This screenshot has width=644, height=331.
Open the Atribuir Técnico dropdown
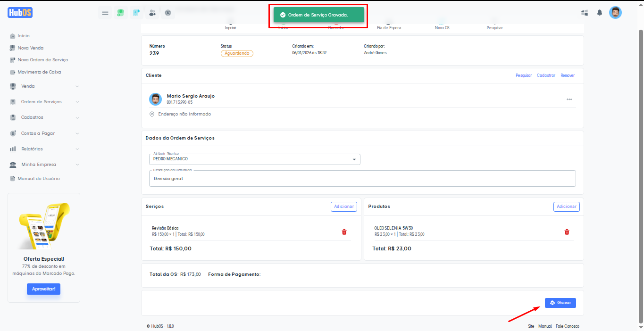pos(254,159)
